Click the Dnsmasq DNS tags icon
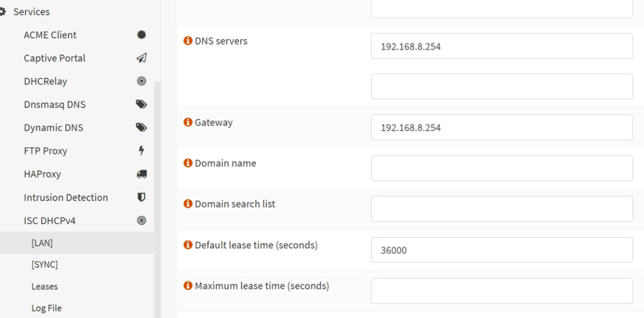Image resolution: width=644 pixels, height=318 pixels. (x=142, y=104)
